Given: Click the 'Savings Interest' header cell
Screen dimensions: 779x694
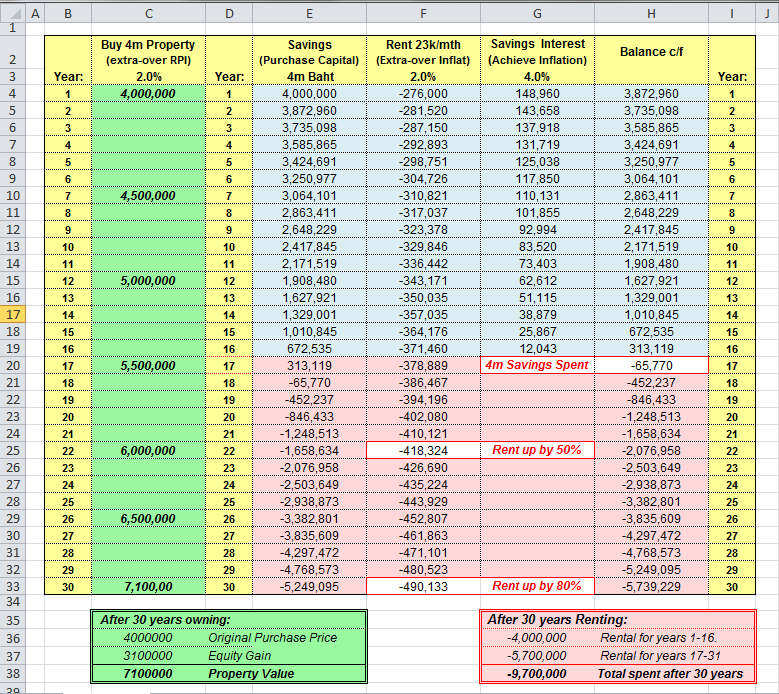Looking at the screenshot, I should point(538,52).
